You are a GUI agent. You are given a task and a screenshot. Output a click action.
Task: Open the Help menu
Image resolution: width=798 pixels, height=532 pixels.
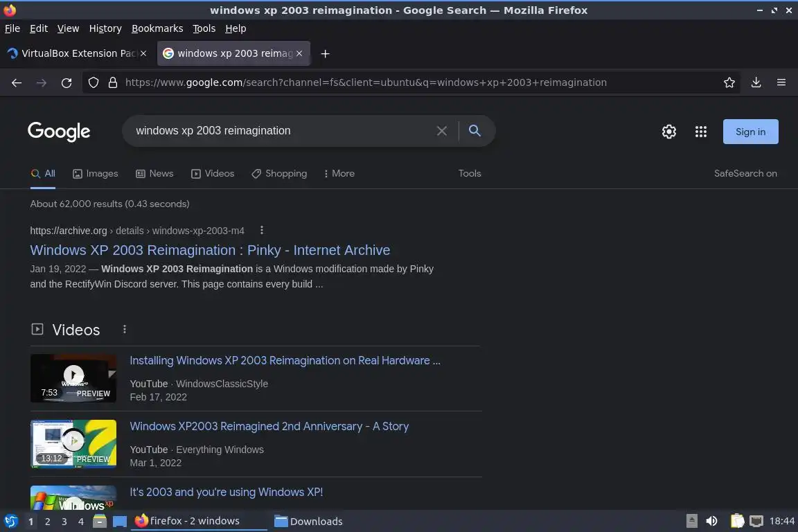[236, 28]
